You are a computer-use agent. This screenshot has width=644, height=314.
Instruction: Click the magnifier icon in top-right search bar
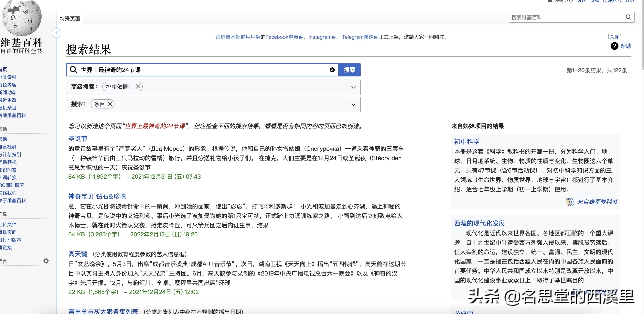(x=629, y=17)
